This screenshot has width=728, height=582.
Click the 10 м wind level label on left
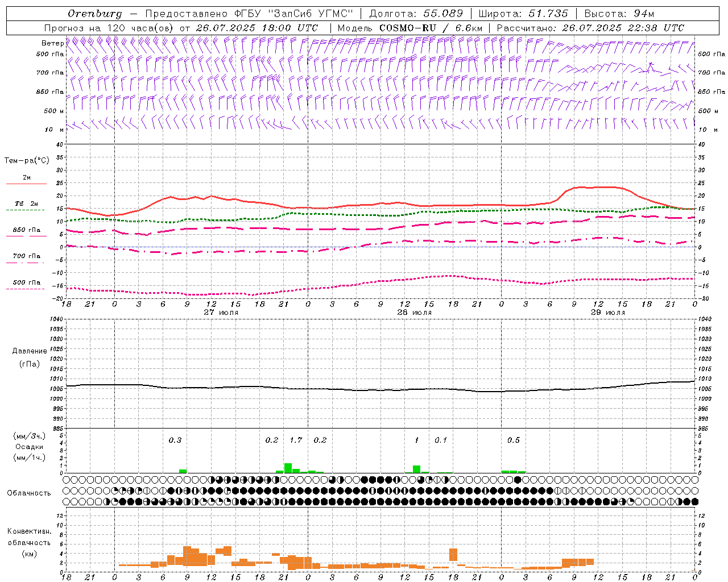pyautogui.click(x=55, y=130)
